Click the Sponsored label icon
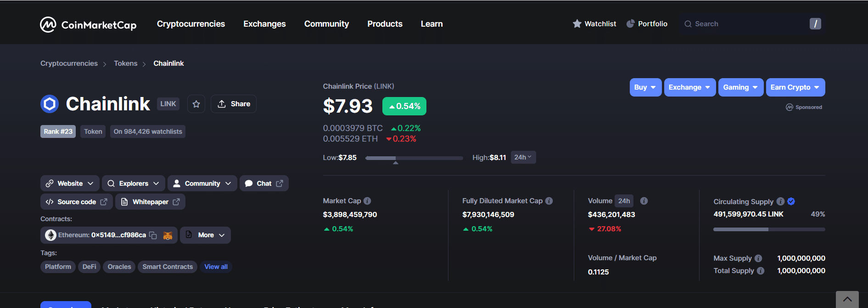This screenshot has width=868, height=308. click(790, 107)
